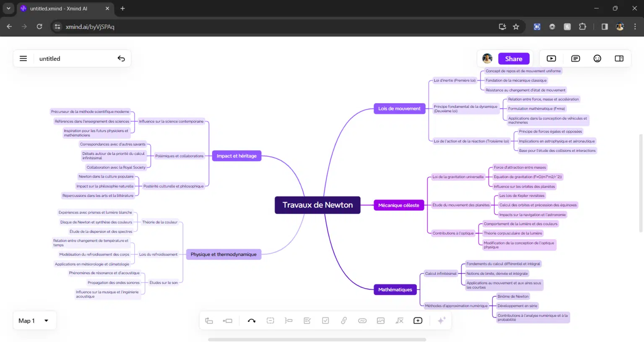Click the add floating topic icon
644x342 pixels.
tap(418, 321)
